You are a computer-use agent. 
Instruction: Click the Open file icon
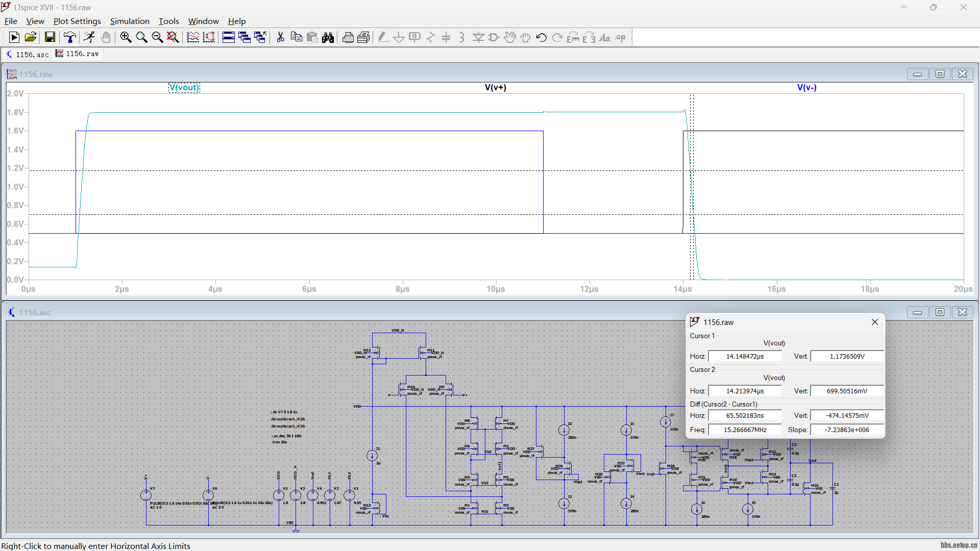(x=31, y=37)
